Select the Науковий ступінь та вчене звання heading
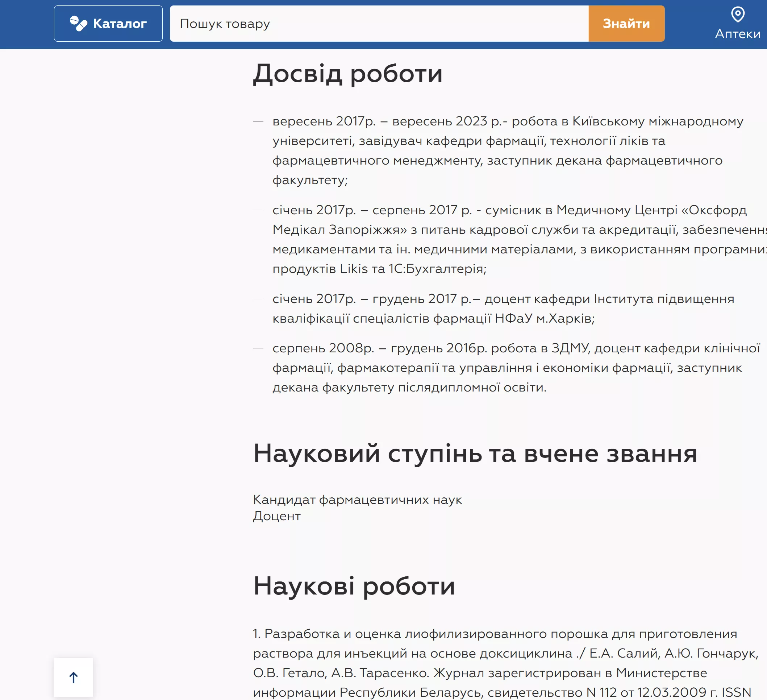 [x=475, y=454]
